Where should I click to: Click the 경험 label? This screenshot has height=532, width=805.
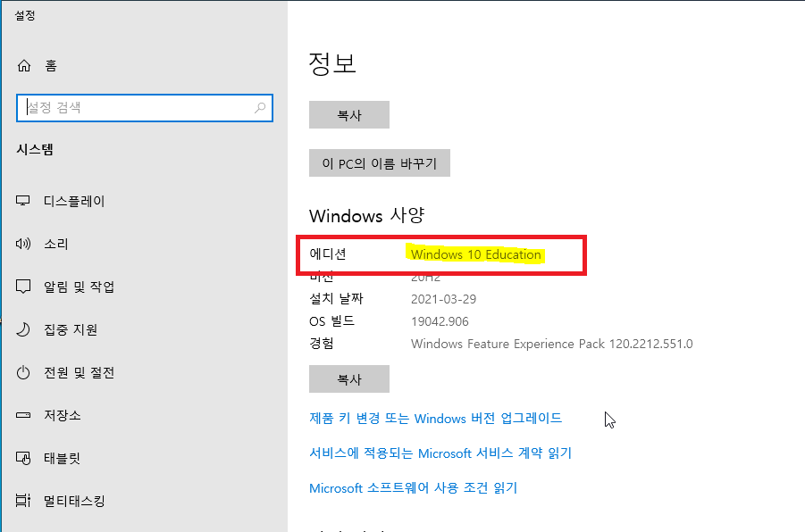[x=322, y=343]
